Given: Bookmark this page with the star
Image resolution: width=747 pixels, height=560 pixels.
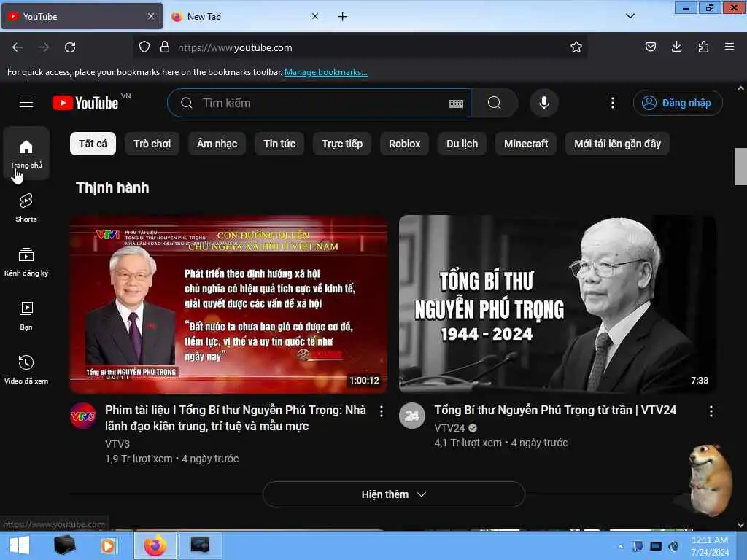Looking at the screenshot, I should pos(576,47).
